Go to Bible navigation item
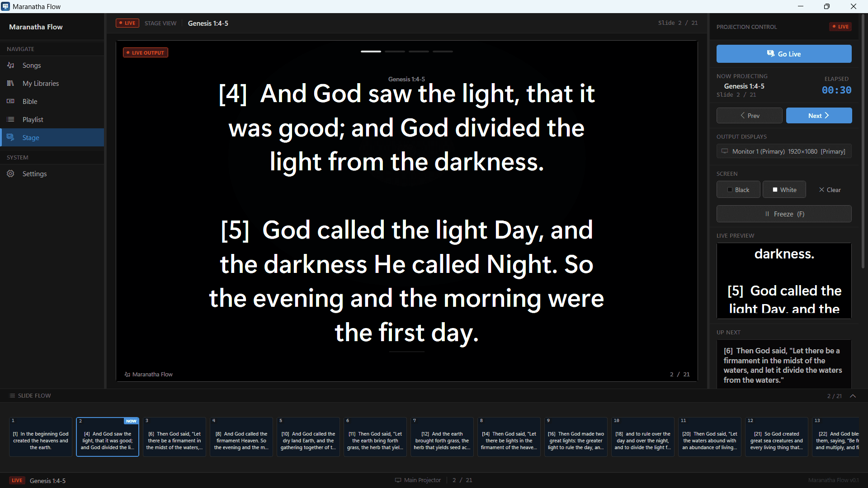868x488 pixels. [x=52, y=102]
